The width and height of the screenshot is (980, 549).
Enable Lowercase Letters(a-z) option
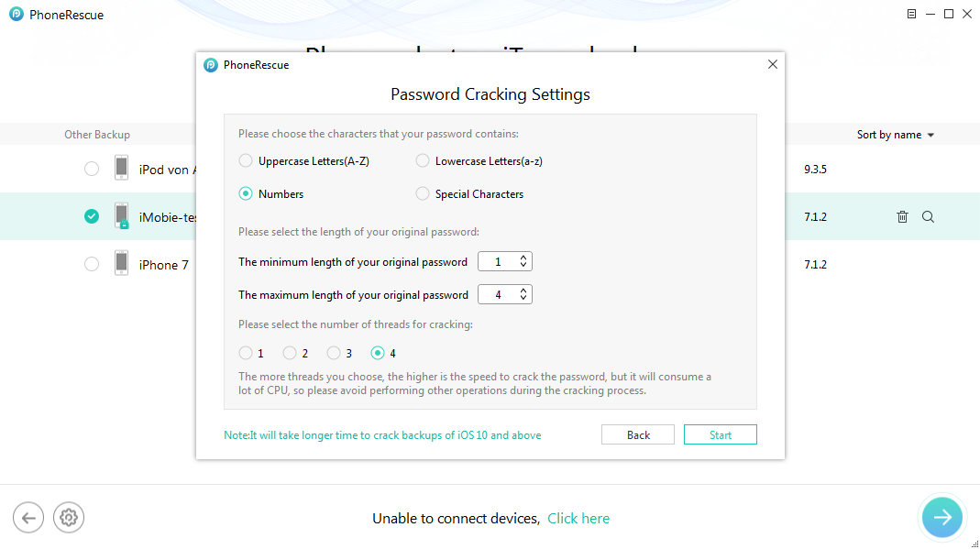coord(423,161)
